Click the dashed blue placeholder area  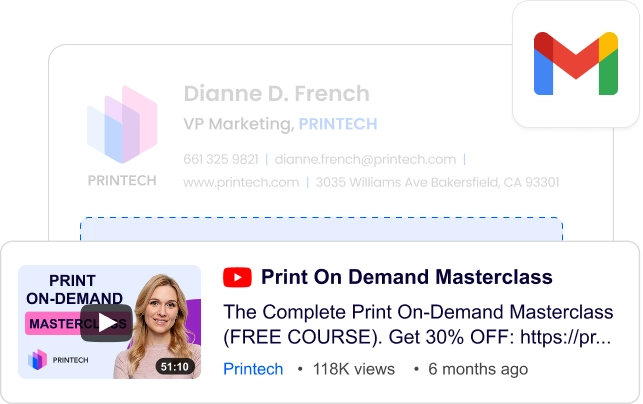point(322,229)
